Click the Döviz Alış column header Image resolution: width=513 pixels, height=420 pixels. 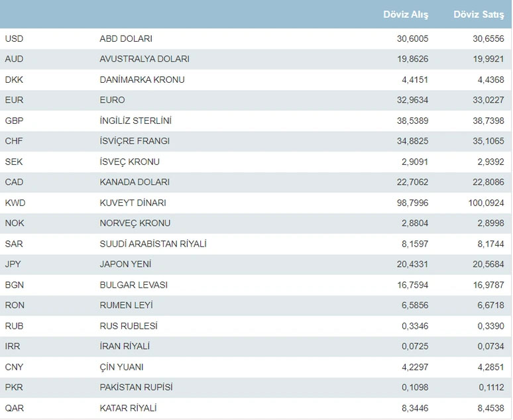point(407,14)
